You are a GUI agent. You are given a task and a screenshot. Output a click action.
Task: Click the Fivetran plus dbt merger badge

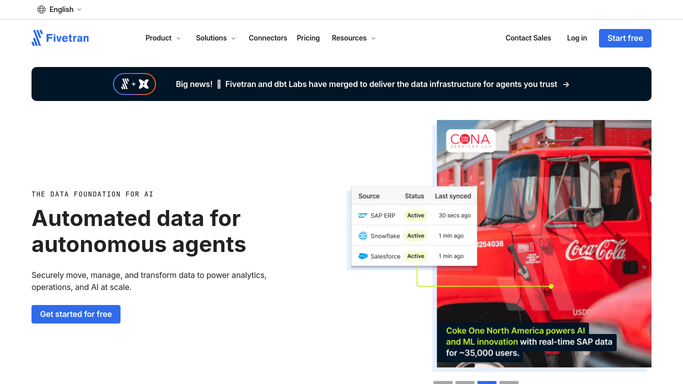click(135, 84)
